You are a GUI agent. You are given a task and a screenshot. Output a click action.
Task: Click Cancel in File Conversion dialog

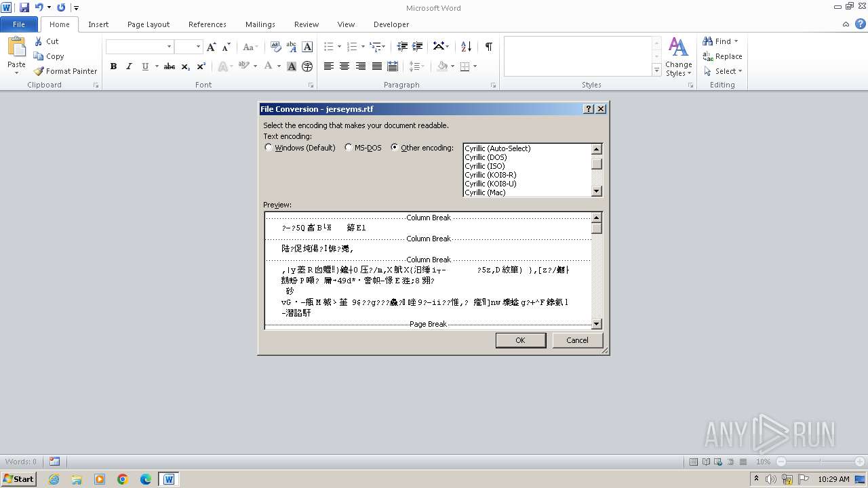[x=577, y=340]
